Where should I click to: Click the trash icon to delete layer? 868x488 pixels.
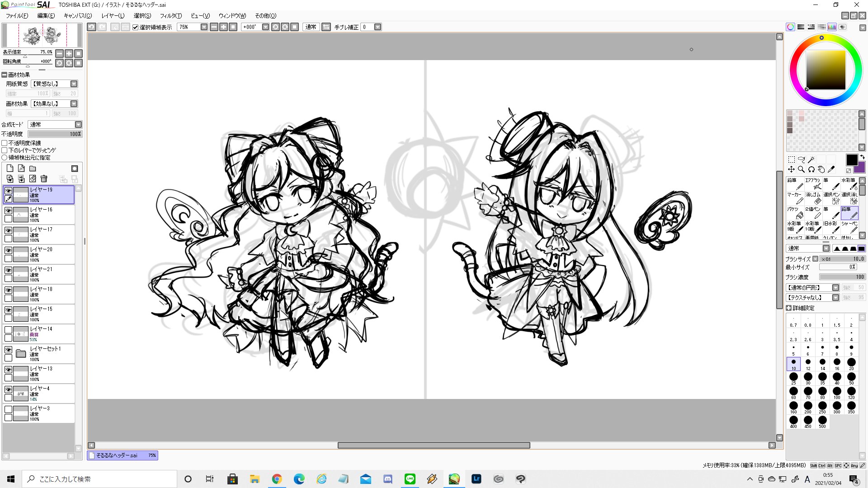[x=44, y=179]
